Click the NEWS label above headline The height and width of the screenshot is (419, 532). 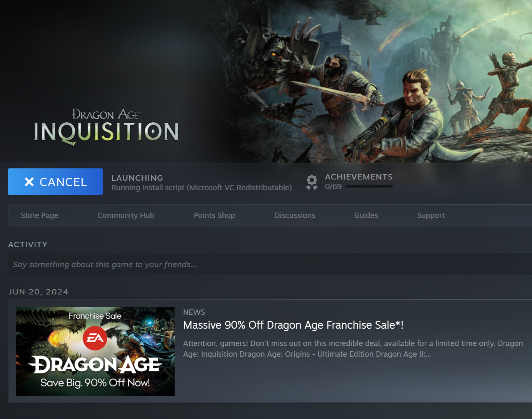coord(194,312)
